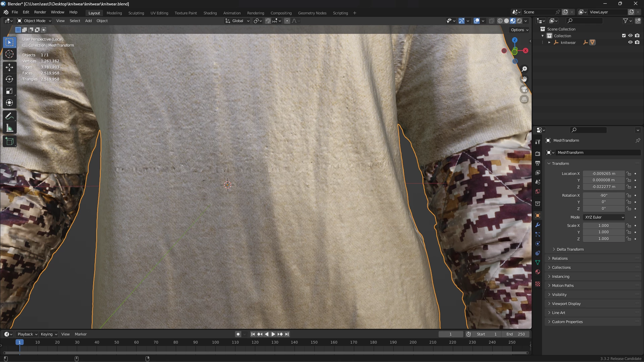This screenshot has width=644, height=362.
Task: Uncheck the Collection exclude checkbox
Action: point(624,36)
